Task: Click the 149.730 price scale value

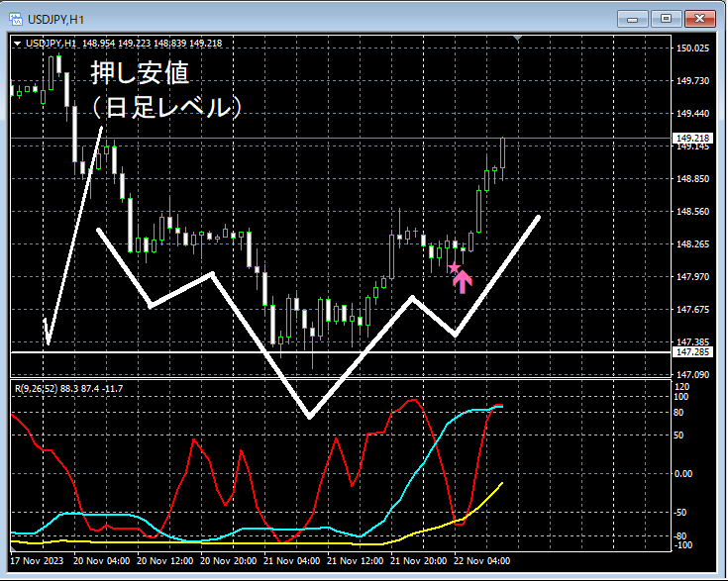Action: (692, 81)
